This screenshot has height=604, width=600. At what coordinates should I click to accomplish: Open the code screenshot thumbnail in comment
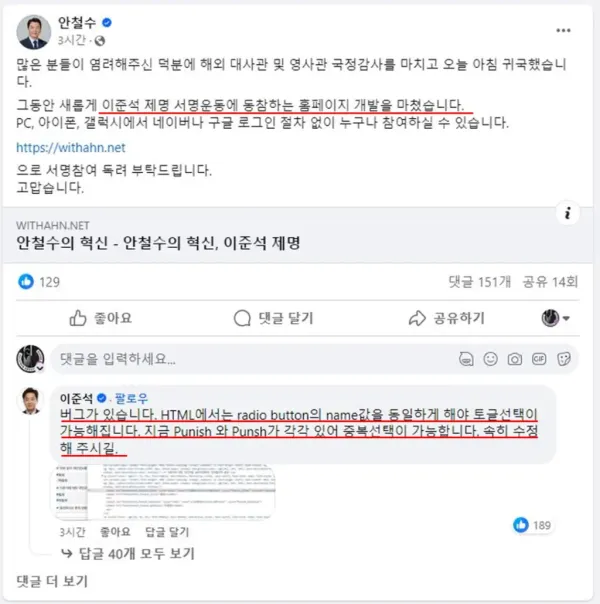pos(163,492)
